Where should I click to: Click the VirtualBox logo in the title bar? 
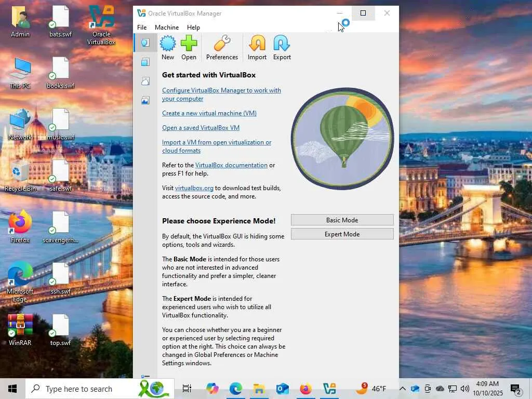point(141,13)
